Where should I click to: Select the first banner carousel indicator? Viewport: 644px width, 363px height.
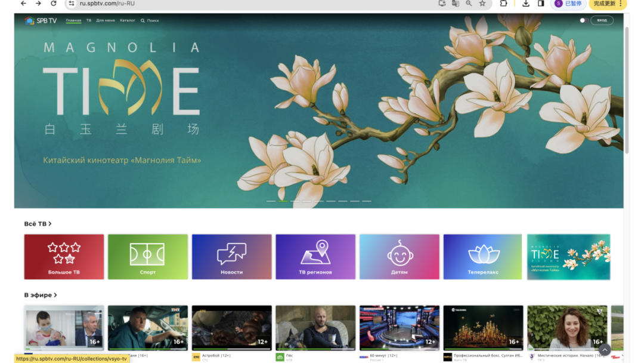click(x=271, y=201)
